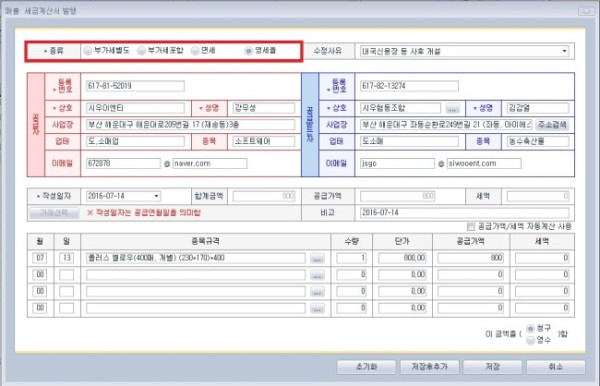The width and height of the screenshot is (600, 386).
Task: Click supplier 사업장 address field 해운대로209번길
Action: (x=190, y=124)
